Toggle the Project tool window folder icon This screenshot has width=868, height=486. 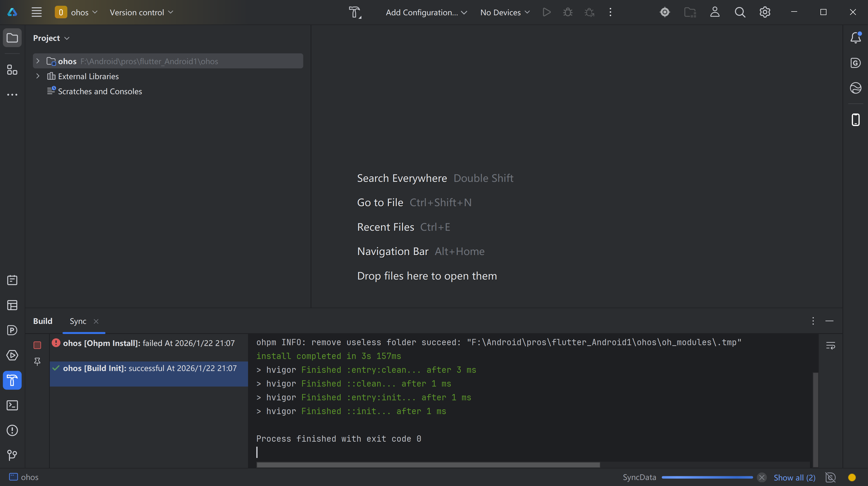[x=12, y=38]
